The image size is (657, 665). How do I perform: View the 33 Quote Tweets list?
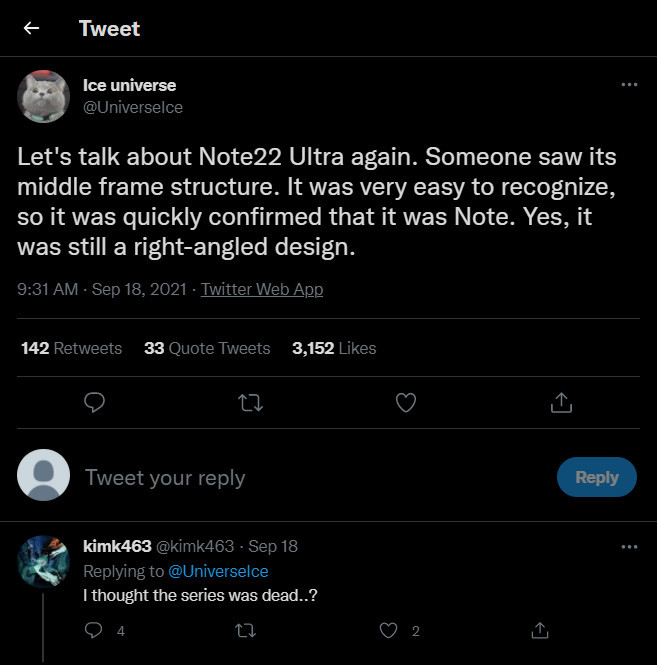coord(207,348)
